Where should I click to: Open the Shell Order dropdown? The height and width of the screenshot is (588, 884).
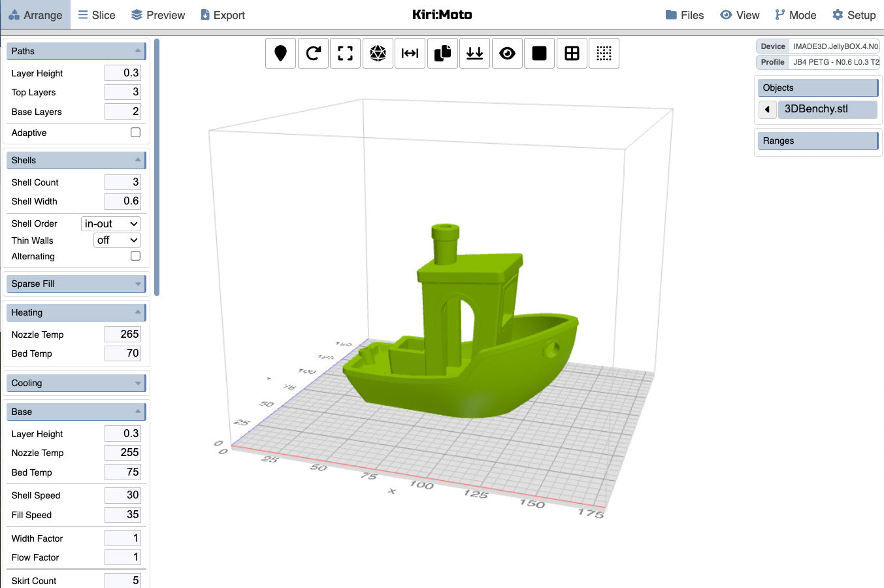[x=111, y=223]
